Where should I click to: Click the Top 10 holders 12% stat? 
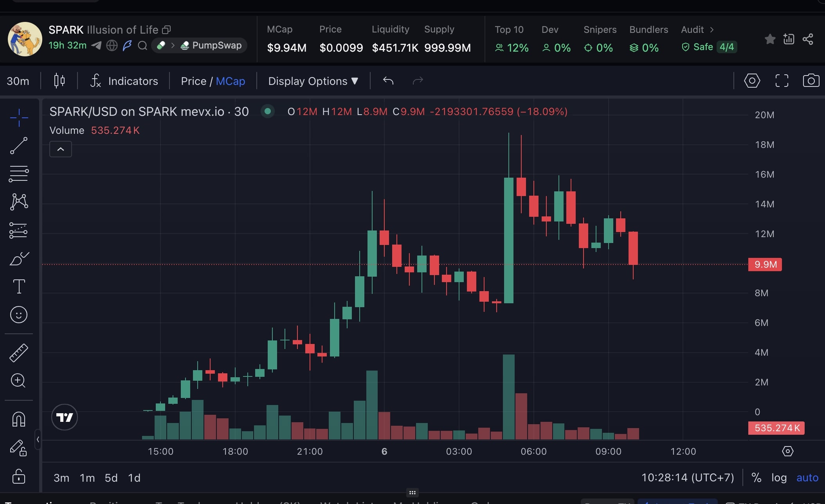[512, 48]
